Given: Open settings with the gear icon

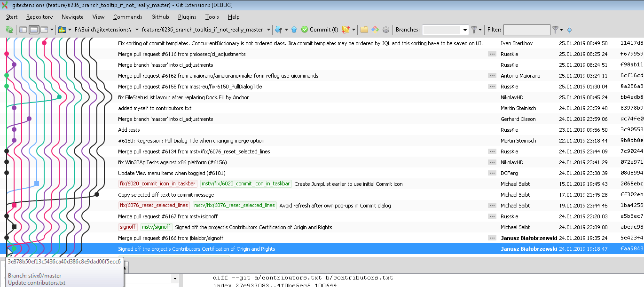Looking at the screenshot, I should pos(386,30).
